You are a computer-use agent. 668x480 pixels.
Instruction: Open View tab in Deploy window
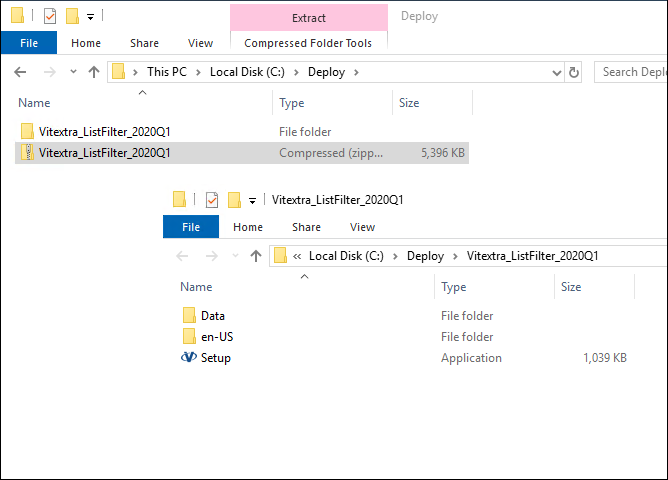[x=200, y=43]
